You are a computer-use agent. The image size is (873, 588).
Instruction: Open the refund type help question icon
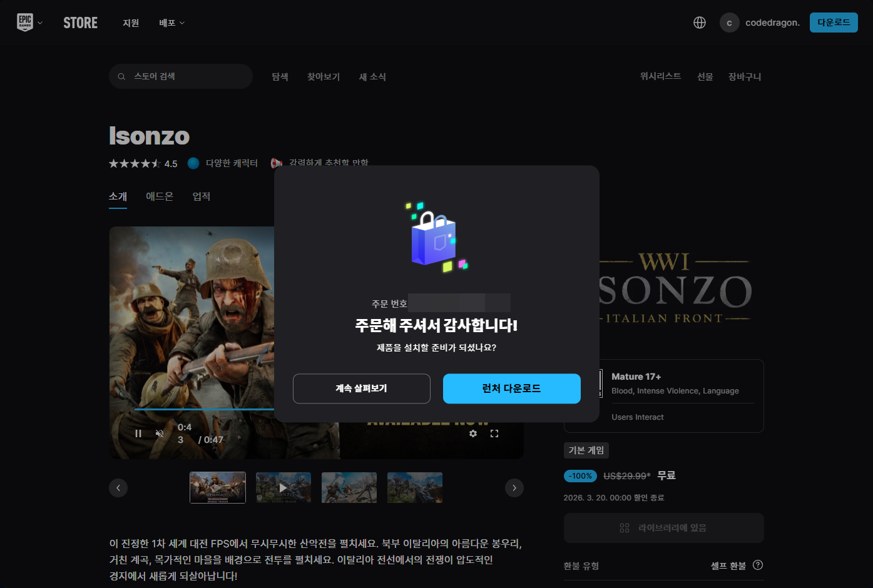(758, 565)
